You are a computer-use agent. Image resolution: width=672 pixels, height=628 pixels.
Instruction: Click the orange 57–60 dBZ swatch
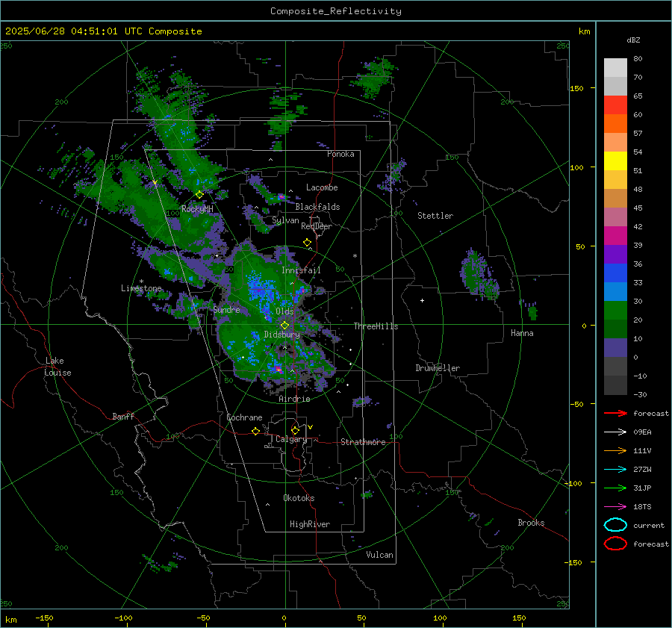[x=615, y=123]
